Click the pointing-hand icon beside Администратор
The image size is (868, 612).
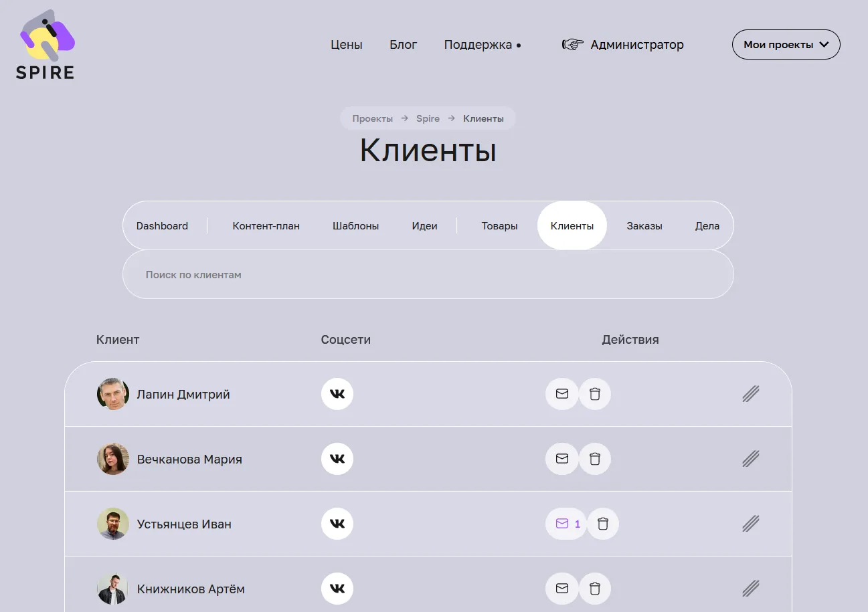(x=571, y=44)
